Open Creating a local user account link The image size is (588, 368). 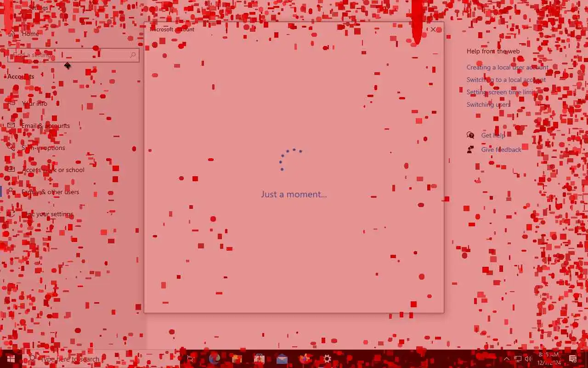click(x=508, y=67)
